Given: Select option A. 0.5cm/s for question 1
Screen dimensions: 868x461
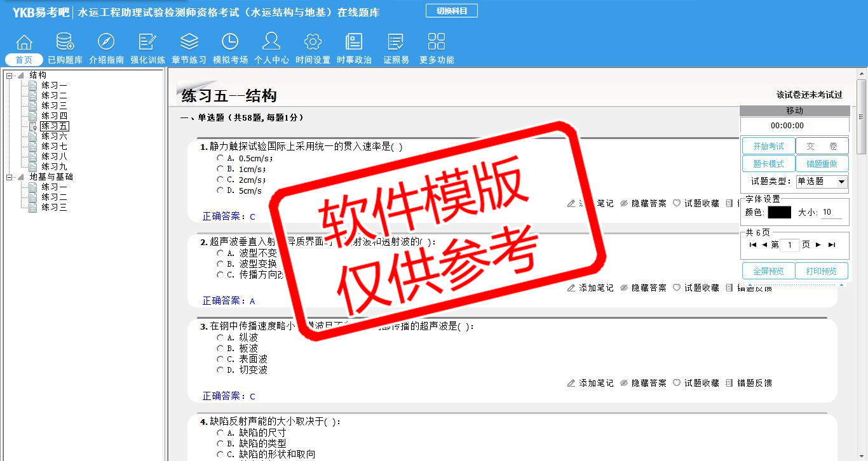Looking at the screenshot, I should pyautogui.click(x=220, y=158).
